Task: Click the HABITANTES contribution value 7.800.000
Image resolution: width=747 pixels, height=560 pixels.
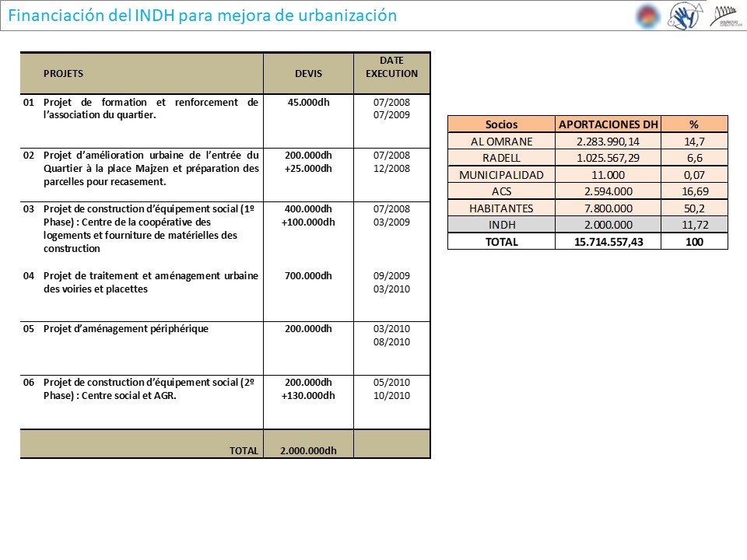Action: (608, 208)
